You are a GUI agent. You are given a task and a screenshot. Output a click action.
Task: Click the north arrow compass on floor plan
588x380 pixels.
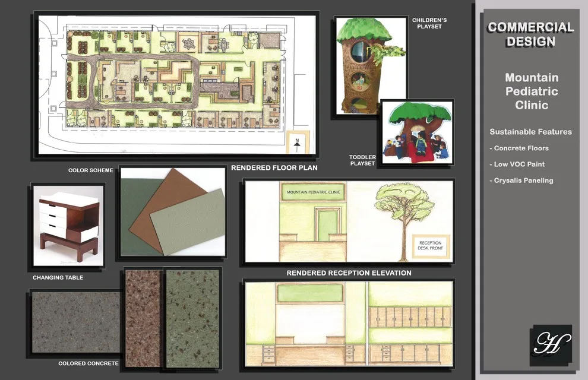pyautogui.click(x=298, y=143)
